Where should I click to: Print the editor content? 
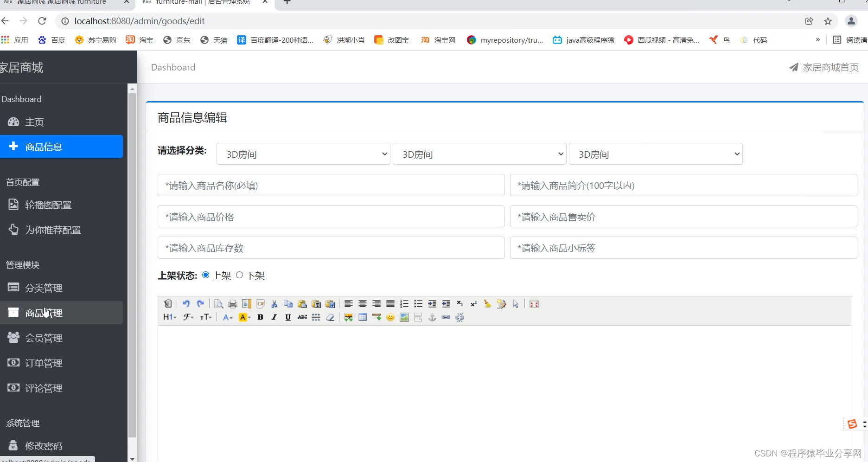tap(233, 304)
